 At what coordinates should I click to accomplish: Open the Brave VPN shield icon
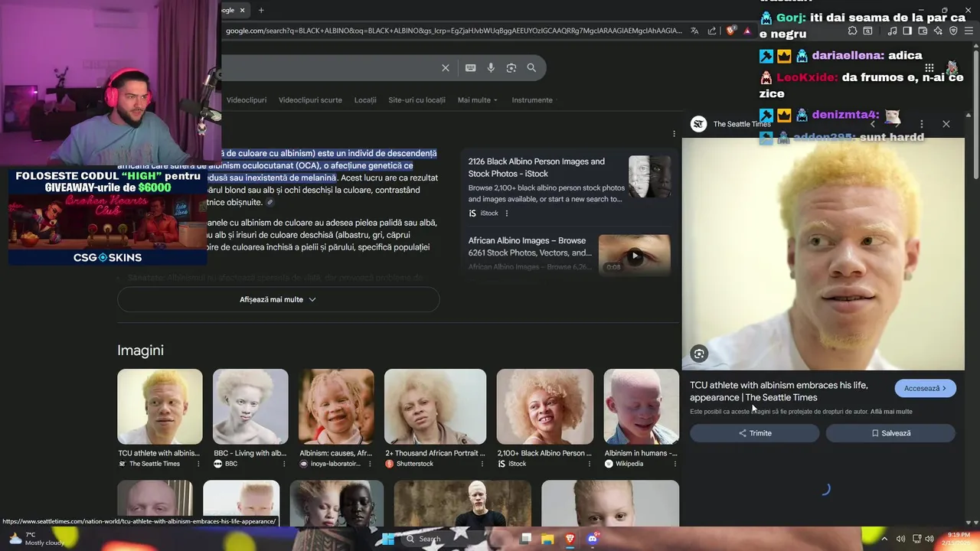point(953,31)
